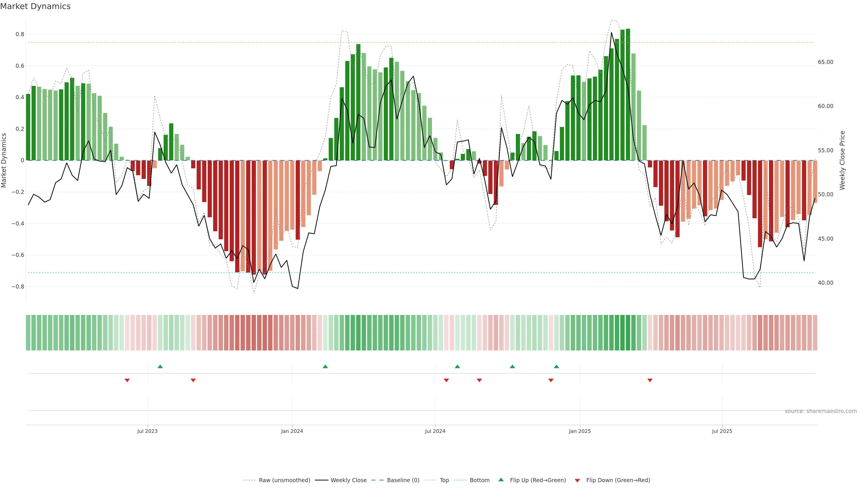Click the red Flip Down triangle in the legend
The width and height of the screenshot is (868, 488).
(x=577, y=481)
